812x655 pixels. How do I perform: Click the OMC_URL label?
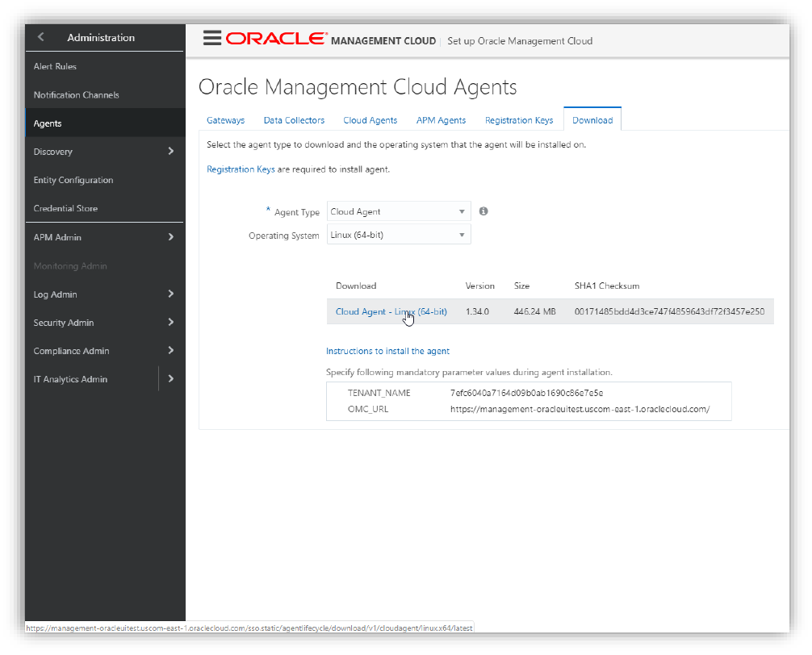pyautogui.click(x=368, y=409)
